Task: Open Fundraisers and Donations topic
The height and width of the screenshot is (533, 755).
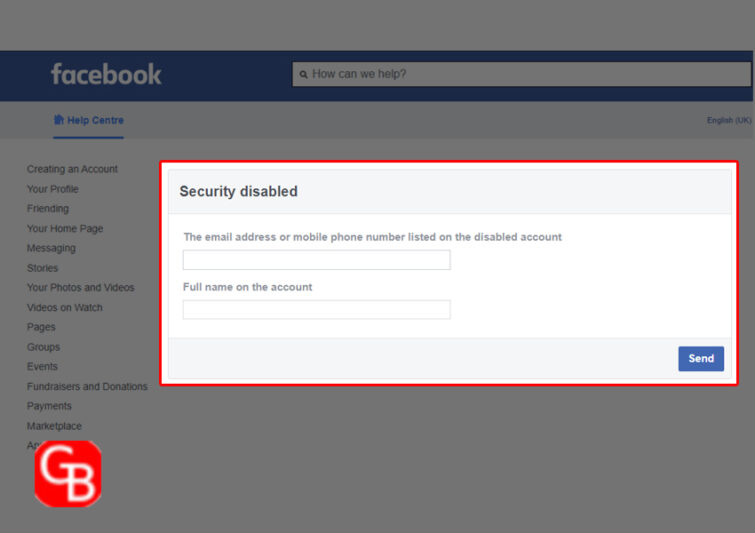Action: click(87, 387)
